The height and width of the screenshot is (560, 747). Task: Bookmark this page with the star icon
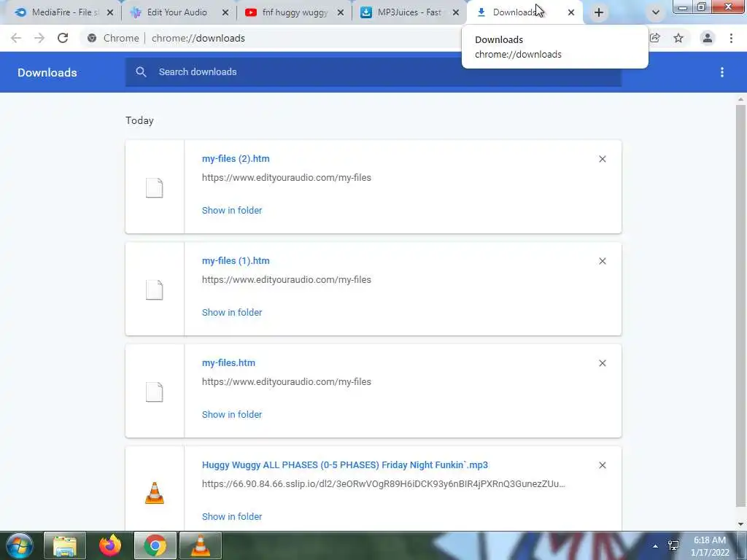click(x=678, y=38)
